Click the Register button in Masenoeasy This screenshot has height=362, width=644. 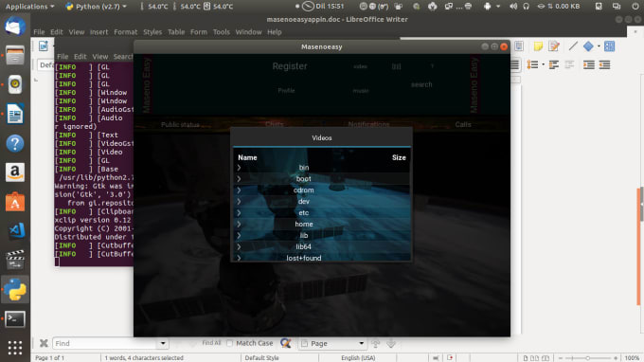click(290, 66)
